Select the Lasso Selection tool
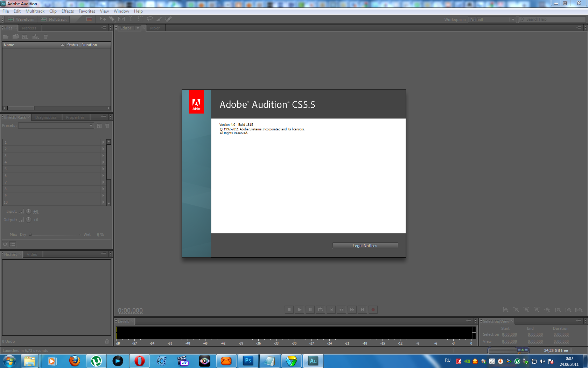 point(150,19)
